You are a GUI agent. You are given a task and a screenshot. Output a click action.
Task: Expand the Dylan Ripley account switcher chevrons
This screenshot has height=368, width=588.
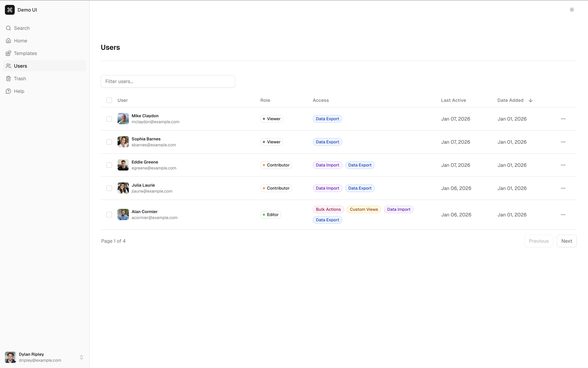82,357
